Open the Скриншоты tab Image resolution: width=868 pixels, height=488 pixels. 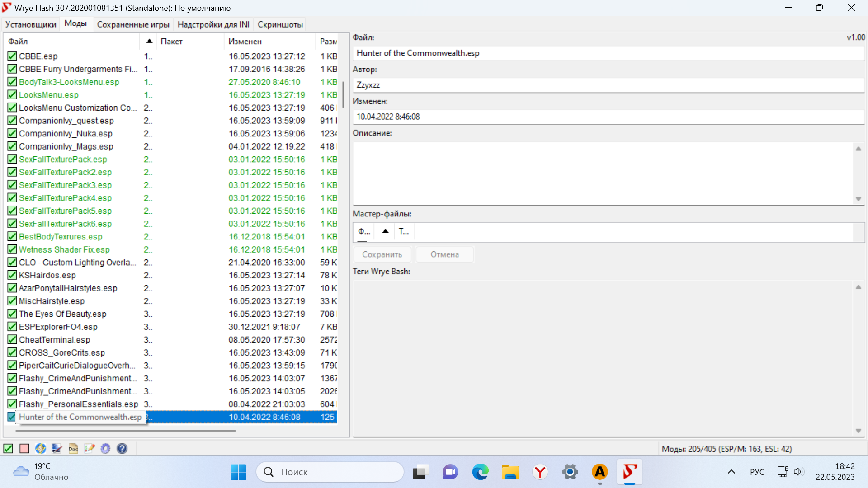280,24
